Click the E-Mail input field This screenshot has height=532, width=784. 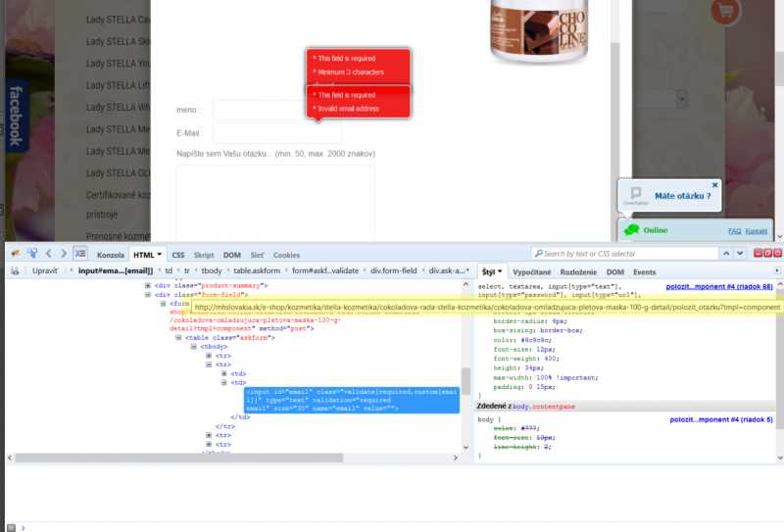(x=277, y=133)
